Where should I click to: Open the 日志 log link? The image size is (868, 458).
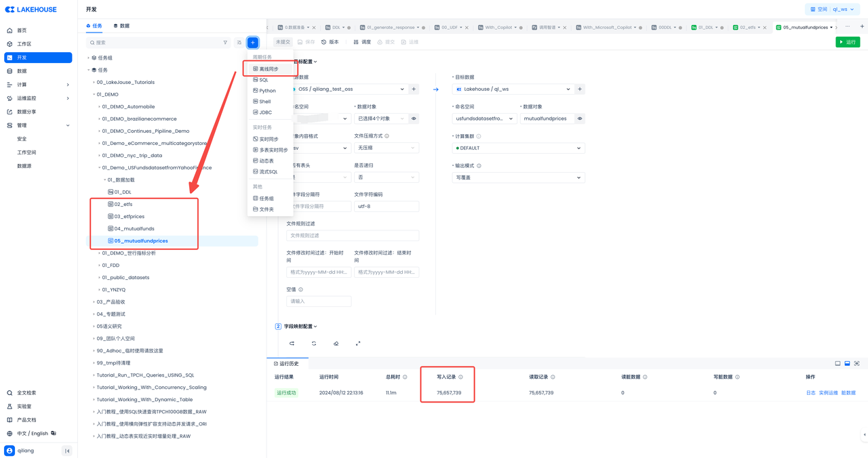(810, 393)
